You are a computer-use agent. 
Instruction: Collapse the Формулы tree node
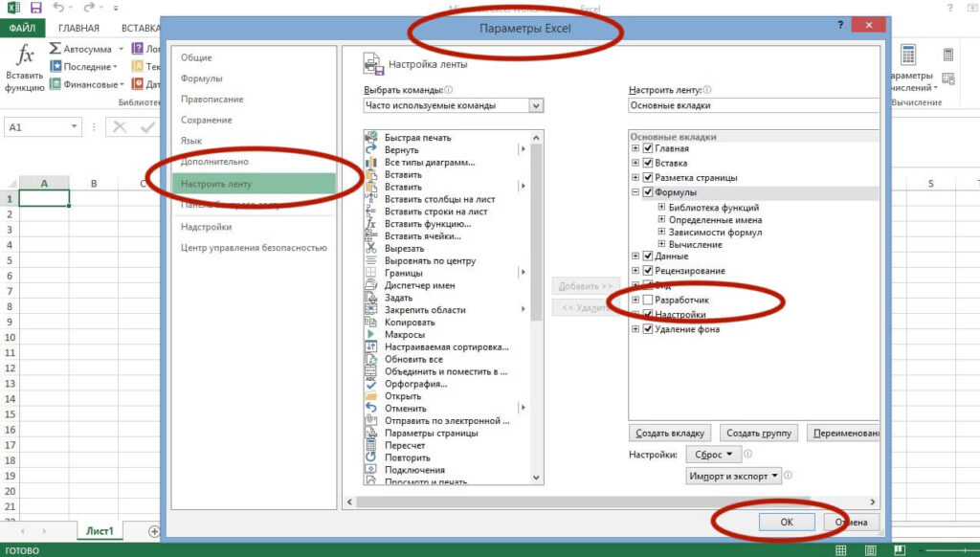tap(635, 192)
